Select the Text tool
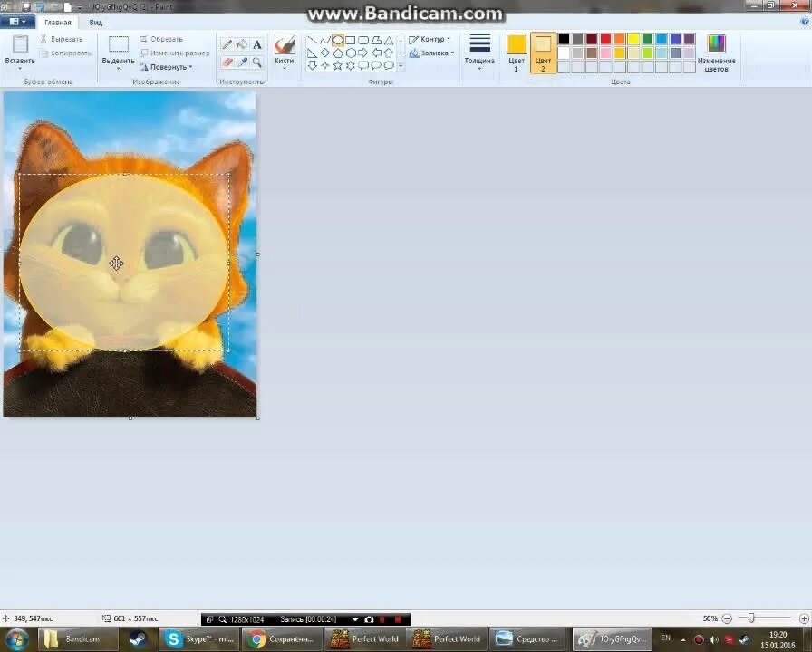The height and width of the screenshot is (652, 812). pyautogui.click(x=257, y=44)
